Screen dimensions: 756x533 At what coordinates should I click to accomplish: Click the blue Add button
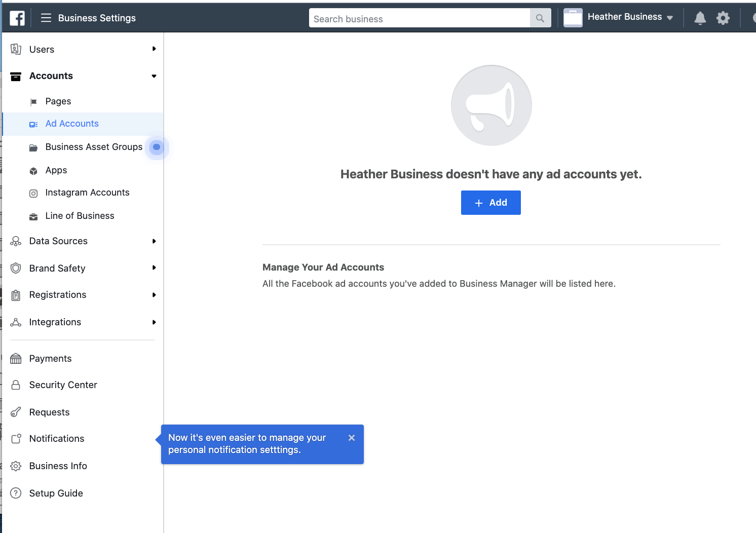(491, 203)
